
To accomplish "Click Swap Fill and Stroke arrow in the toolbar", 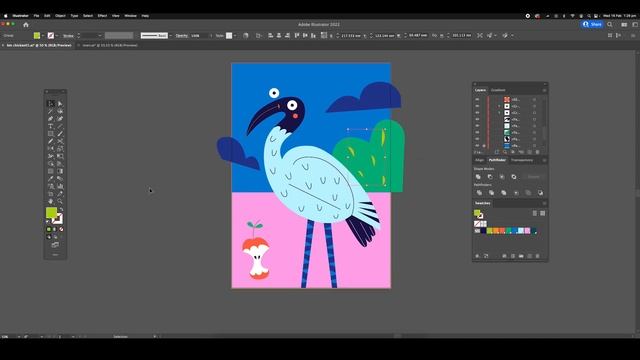I will coord(61,210).
